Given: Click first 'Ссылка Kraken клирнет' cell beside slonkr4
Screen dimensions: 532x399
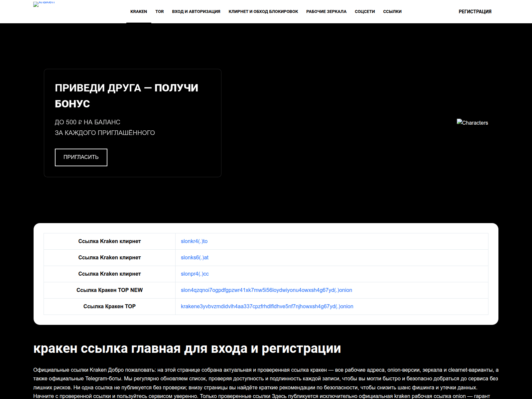Looking at the screenshot, I should click(x=110, y=241).
